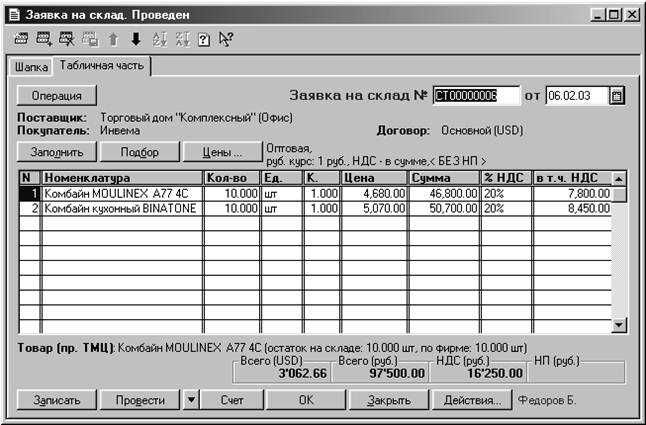
Task: Click the date field 06.02.03
Action: point(577,96)
